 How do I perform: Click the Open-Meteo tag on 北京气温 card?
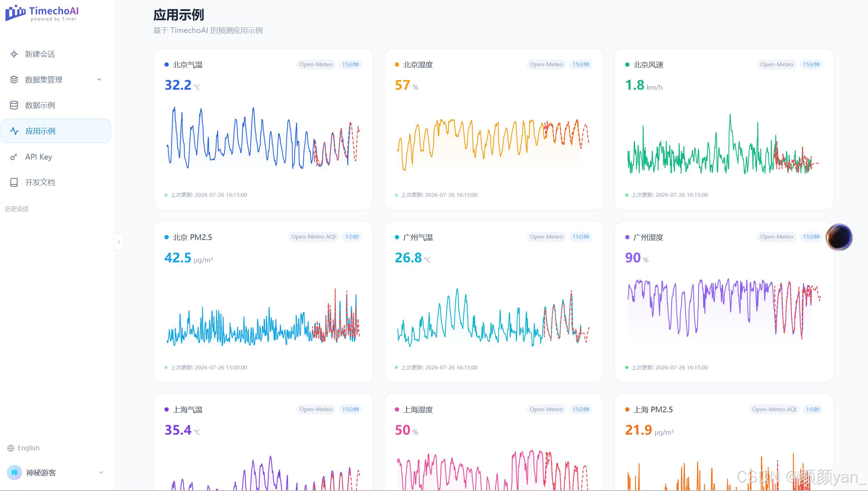tap(316, 65)
